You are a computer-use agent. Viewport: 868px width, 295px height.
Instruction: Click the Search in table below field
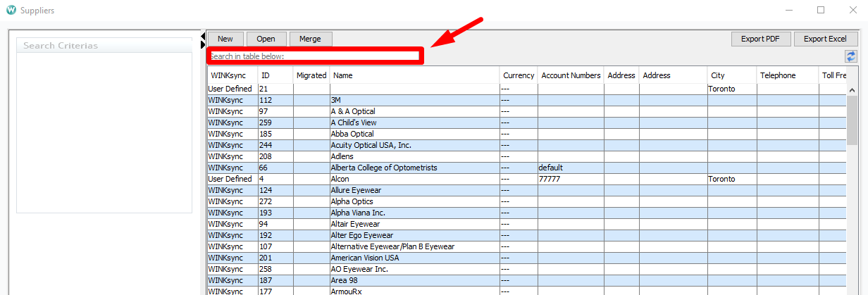point(315,56)
